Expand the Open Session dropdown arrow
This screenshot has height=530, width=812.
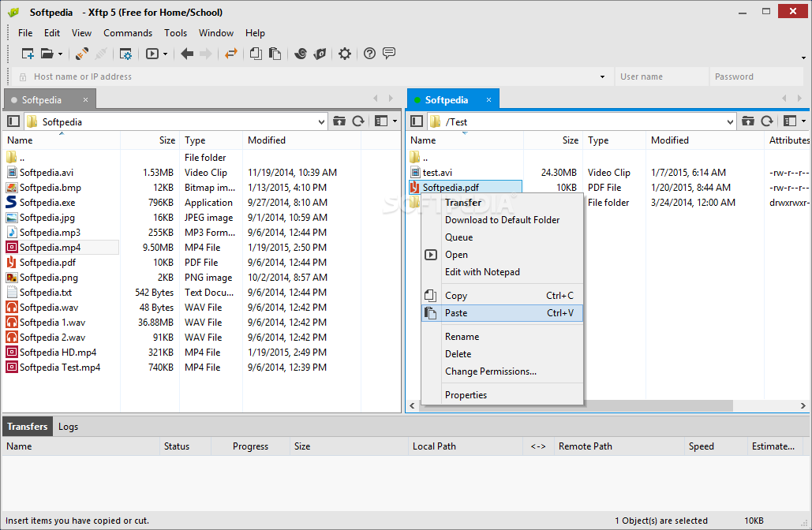60,54
